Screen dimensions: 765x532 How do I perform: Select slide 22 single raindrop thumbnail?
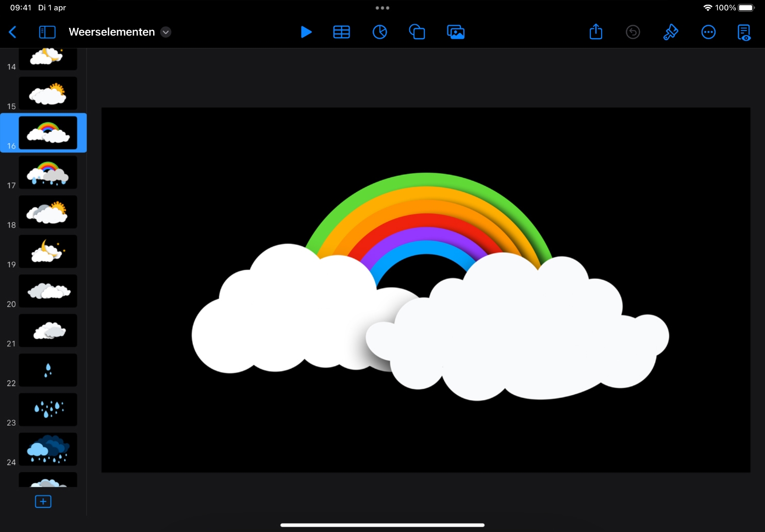[48, 370]
